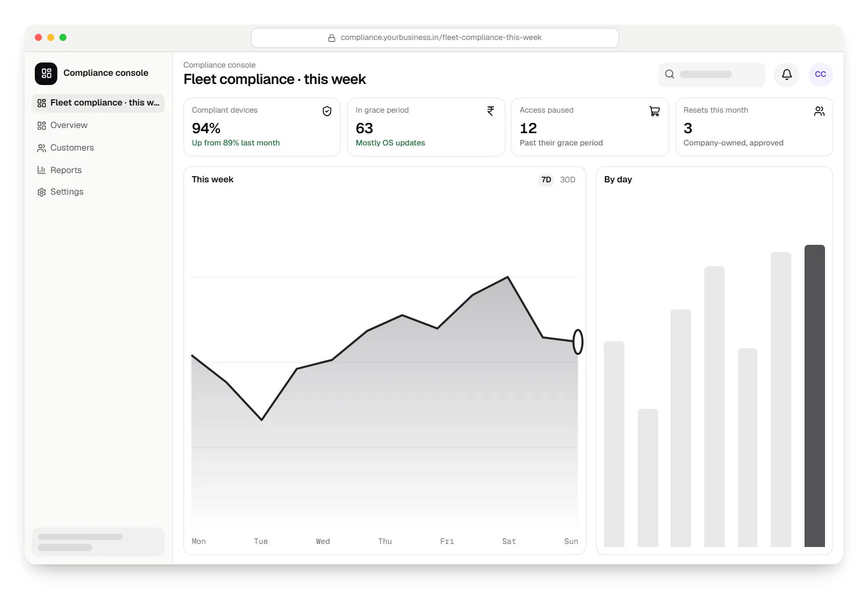Open the Reports section
The height and width of the screenshot is (589, 868).
pyautogui.click(x=98, y=170)
